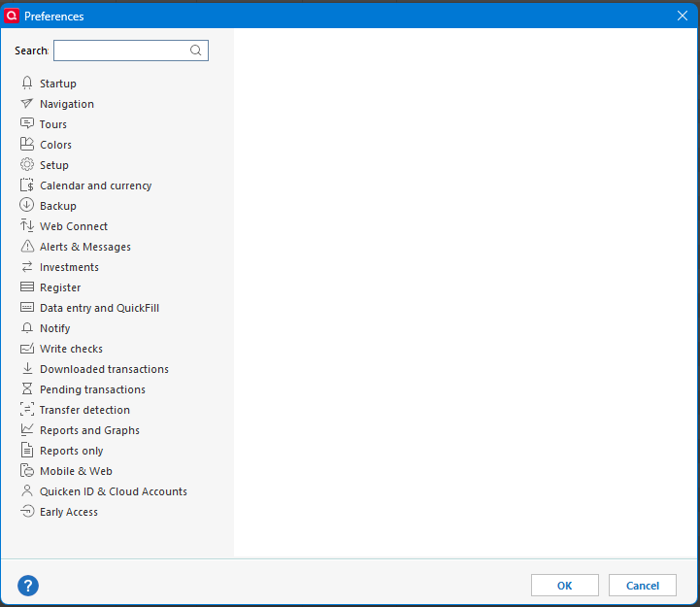Click the Tours speech bubble icon
700x607 pixels.
[x=27, y=123]
